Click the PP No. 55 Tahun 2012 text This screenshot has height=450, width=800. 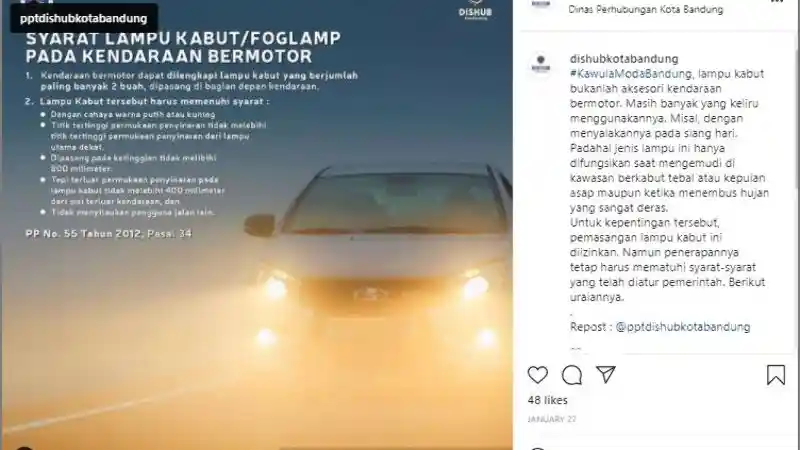[108, 234]
